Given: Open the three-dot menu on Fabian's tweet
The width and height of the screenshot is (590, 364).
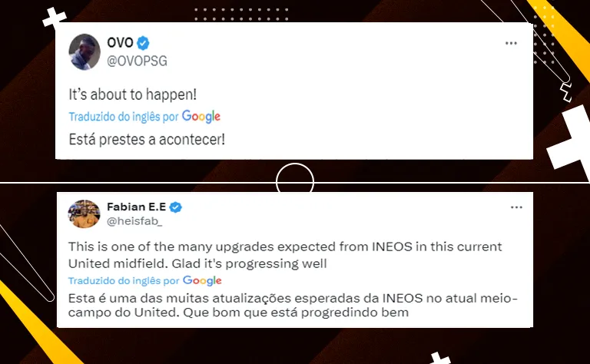Looking at the screenshot, I should (x=516, y=207).
